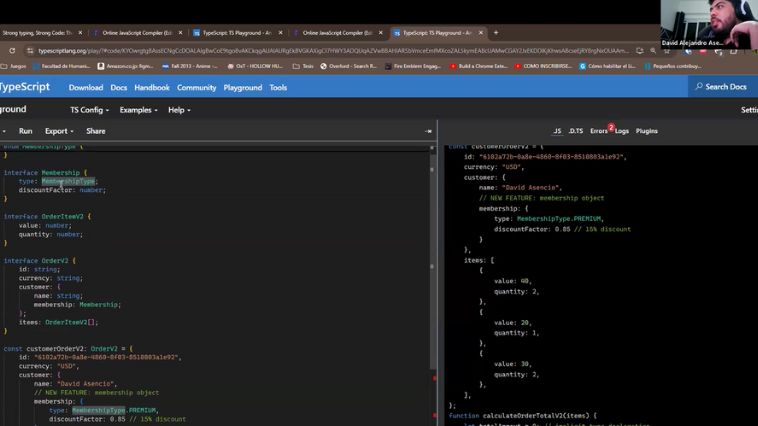Open the Help dropdown menu

tap(179, 110)
